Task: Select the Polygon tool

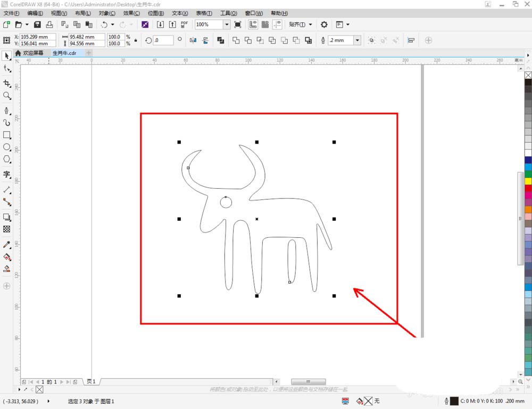Action: click(7, 160)
